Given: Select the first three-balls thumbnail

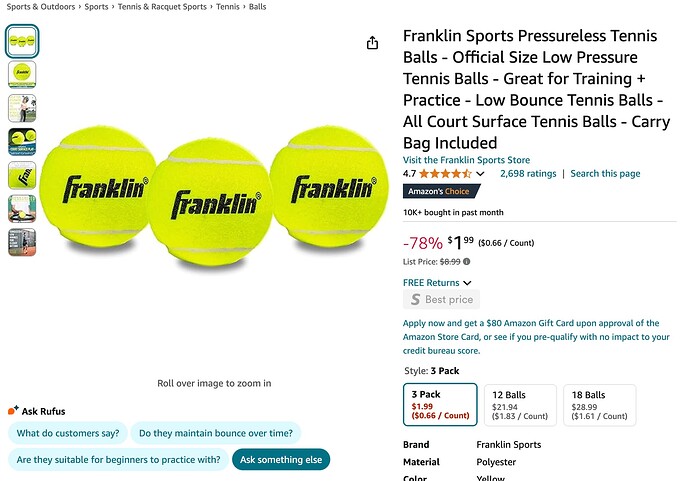Looking at the screenshot, I should point(22,41).
